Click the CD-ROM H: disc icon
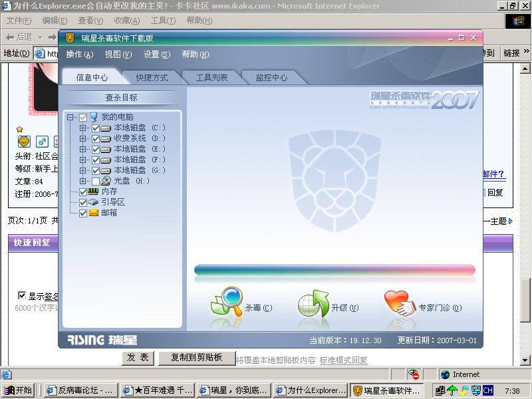 106,181
